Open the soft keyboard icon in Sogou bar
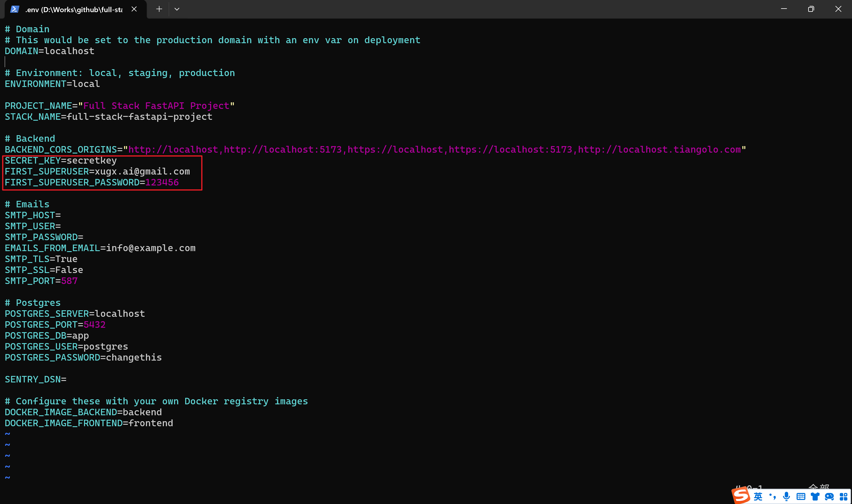 801,497
